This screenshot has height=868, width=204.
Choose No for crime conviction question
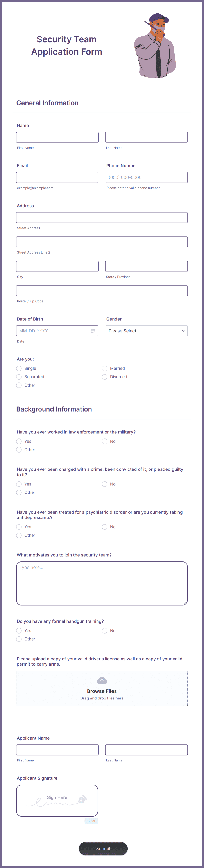tap(105, 484)
